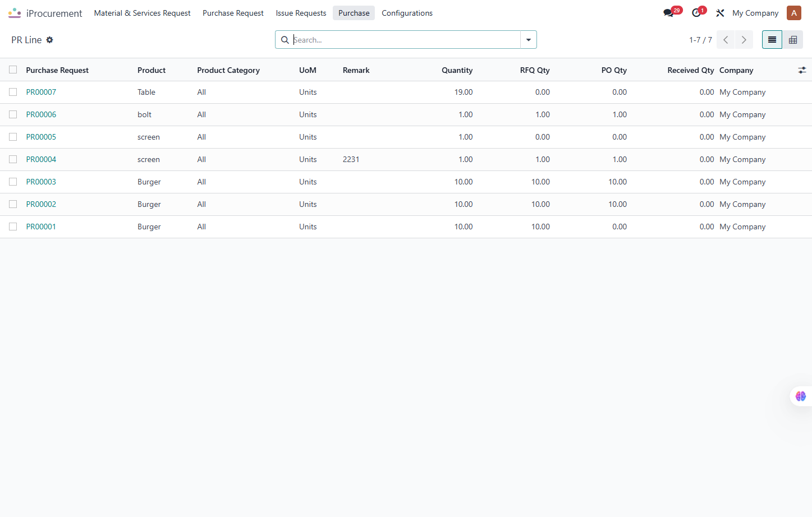Image resolution: width=812 pixels, height=517 pixels.
Task: Sort by Product Category column header
Action: pos(228,70)
